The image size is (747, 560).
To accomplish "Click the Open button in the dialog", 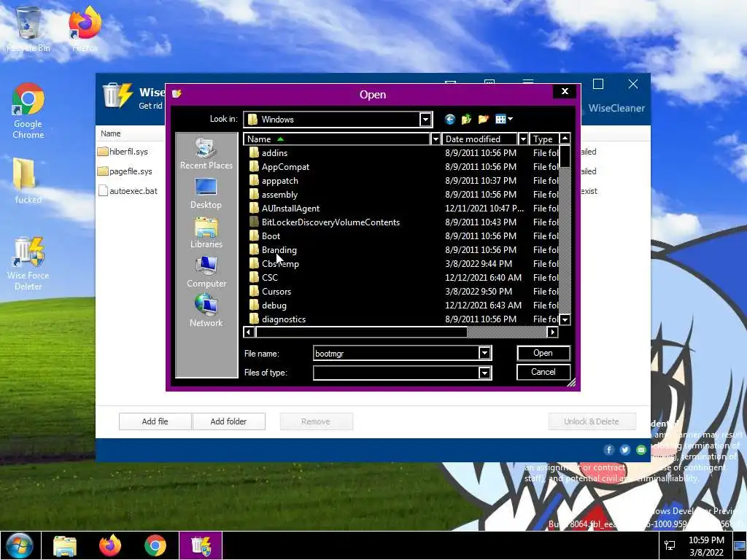I will click(x=543, y=353).
